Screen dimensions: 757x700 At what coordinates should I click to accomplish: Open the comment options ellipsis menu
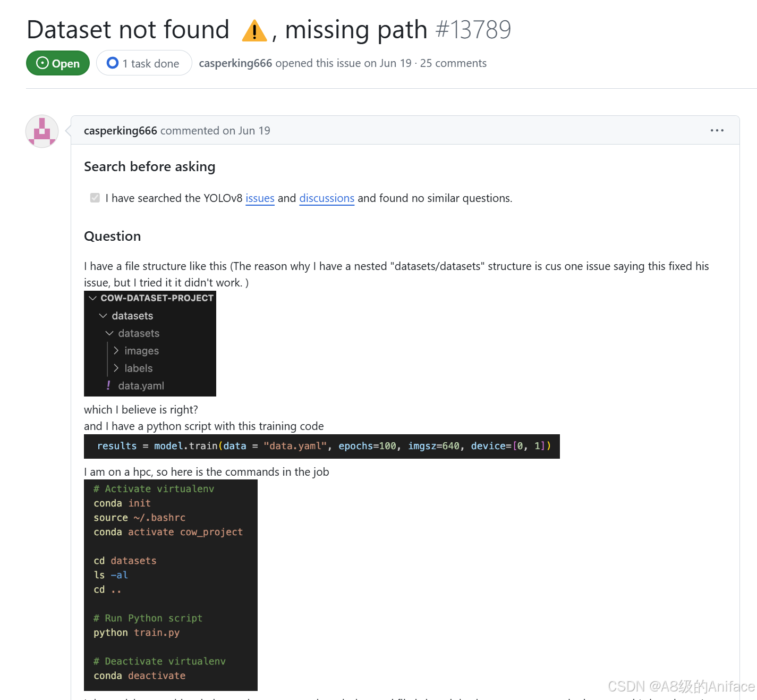[717, 130]
